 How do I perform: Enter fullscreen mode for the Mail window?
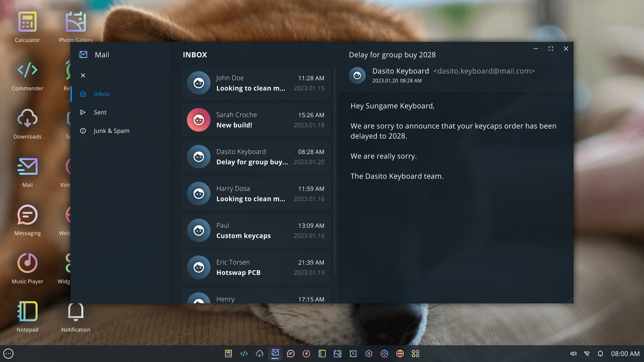tap(551, 48)
